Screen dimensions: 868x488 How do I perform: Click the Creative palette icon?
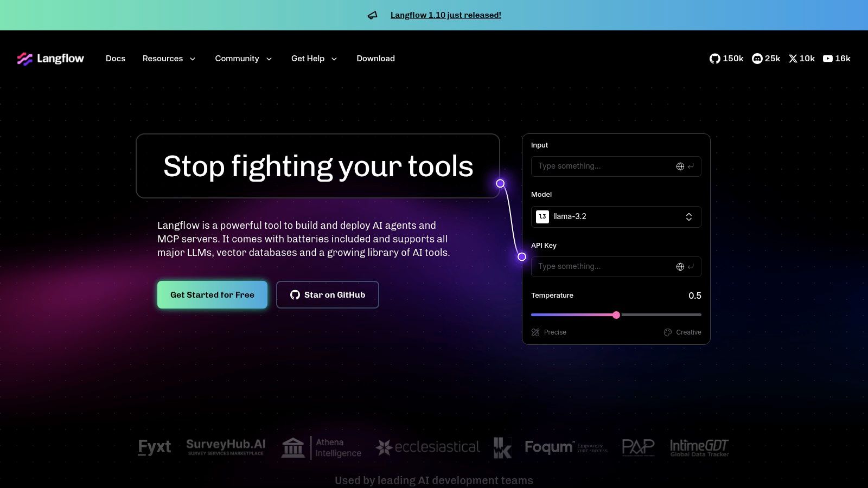click(x=668, y=332)
